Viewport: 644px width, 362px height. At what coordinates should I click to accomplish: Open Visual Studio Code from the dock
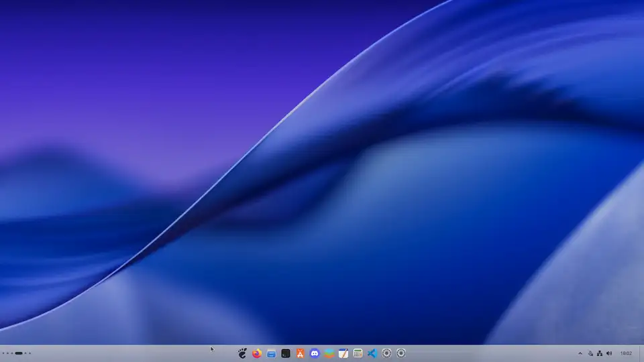point(372,353)
